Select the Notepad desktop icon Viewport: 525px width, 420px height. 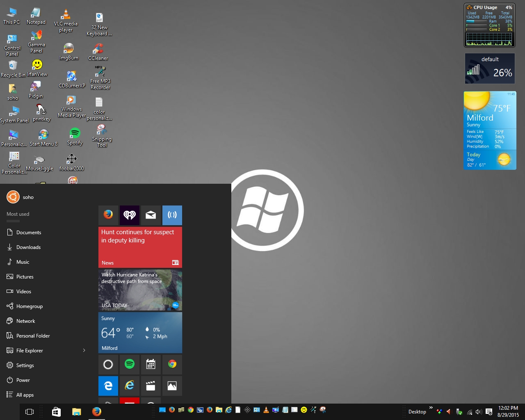(x=36, y=16)
